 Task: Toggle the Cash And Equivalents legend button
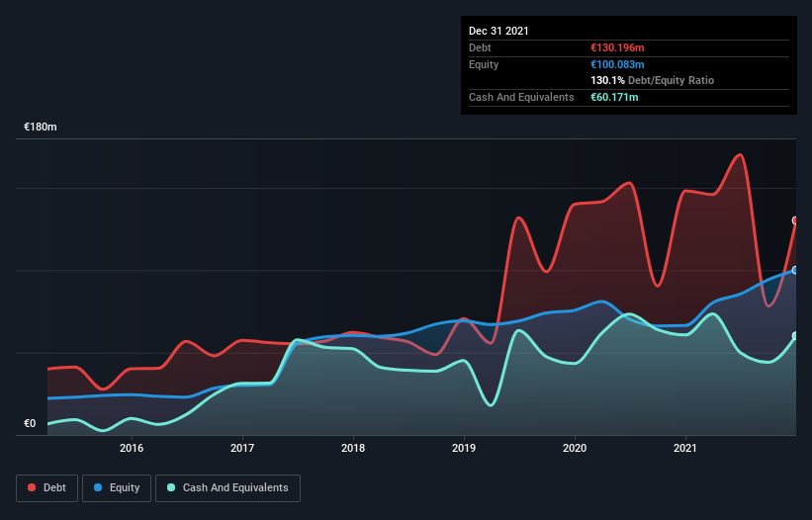coord(227,488)
